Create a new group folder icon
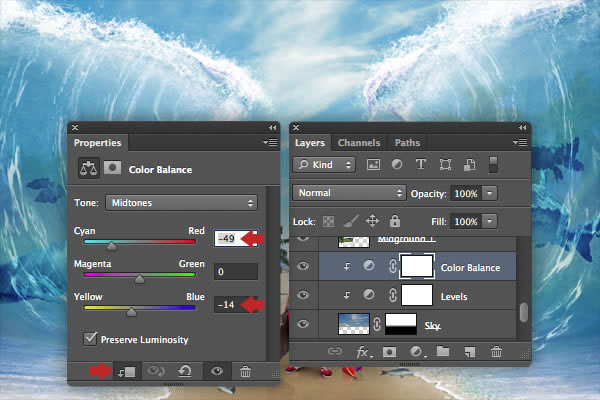The width and height of the screenshot is (600, 400). click(x=443, y=351)
